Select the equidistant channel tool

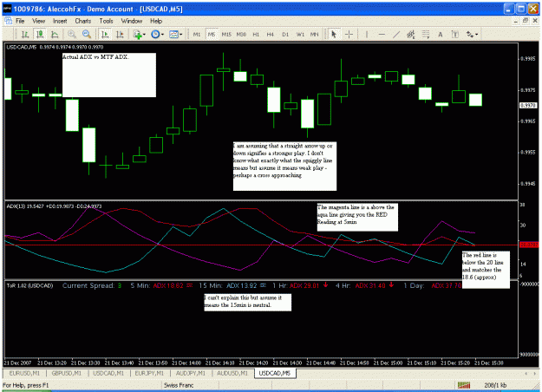(411, 34)
